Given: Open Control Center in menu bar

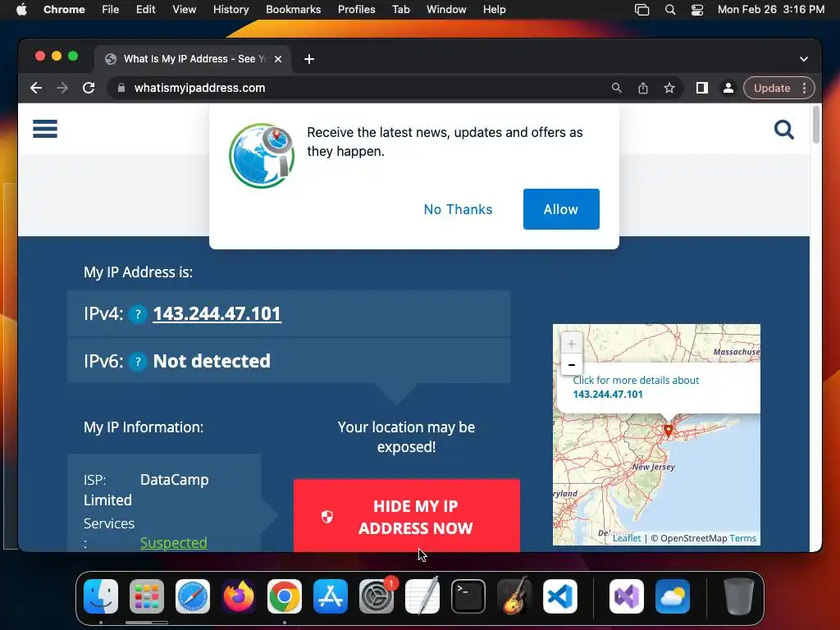Looking at the screenshot, I should pos(697,10).
